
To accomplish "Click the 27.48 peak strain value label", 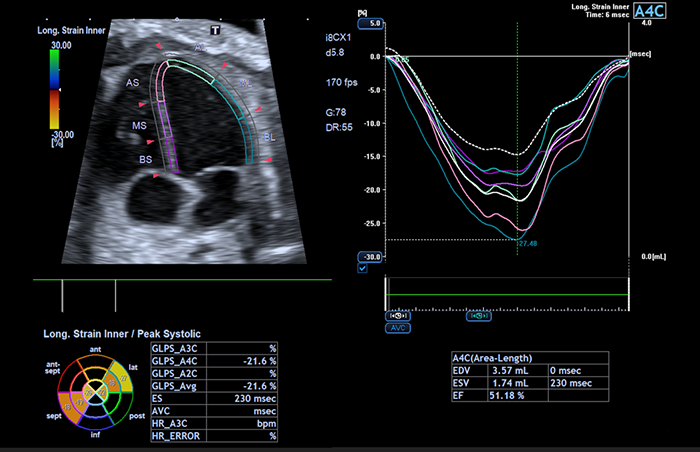I will coord(528,243).
